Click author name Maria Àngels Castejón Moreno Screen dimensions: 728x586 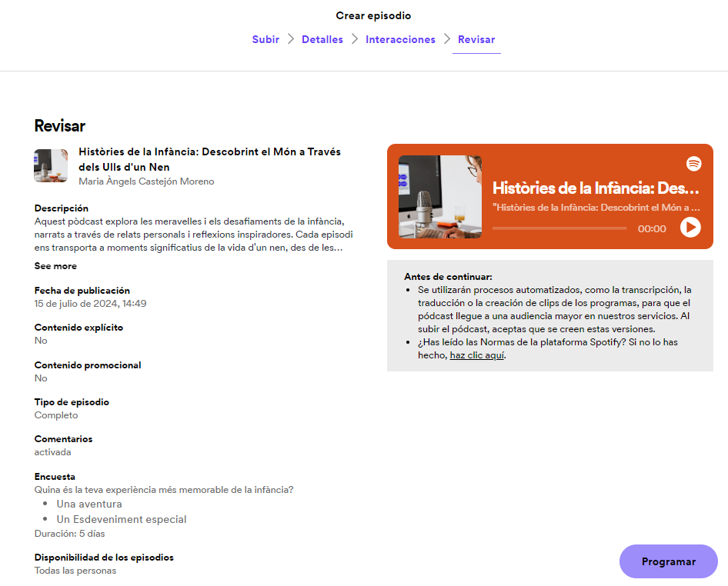[x=146, y=181]
